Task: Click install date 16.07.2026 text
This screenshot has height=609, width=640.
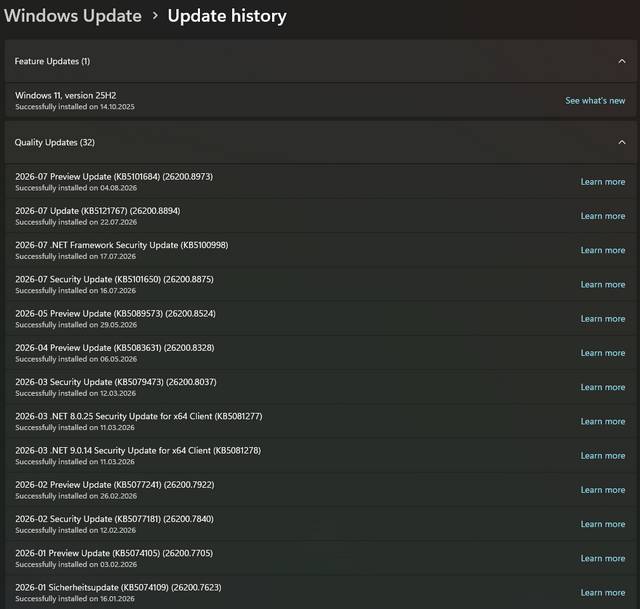Action: pyautogui.click(x=118, y=291)
